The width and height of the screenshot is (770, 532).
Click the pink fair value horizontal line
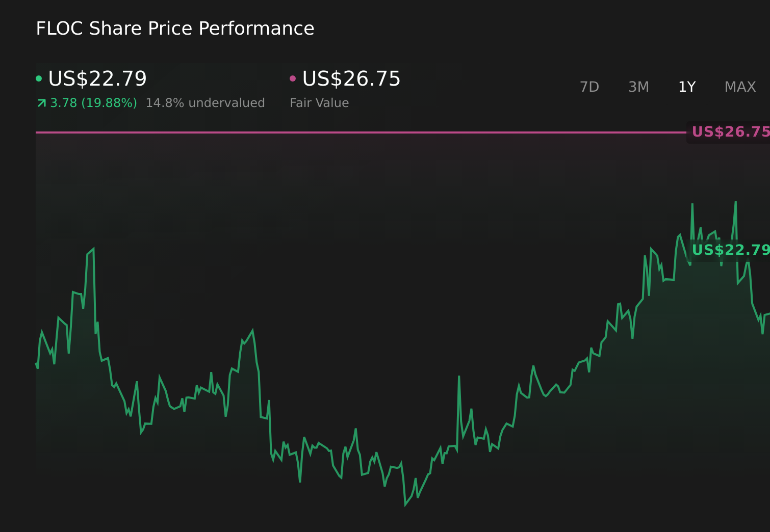pos(357,133)
